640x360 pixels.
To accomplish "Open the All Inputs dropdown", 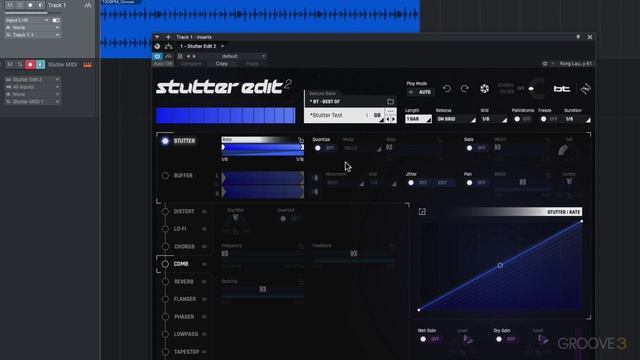I will click(x=33, y=87).
